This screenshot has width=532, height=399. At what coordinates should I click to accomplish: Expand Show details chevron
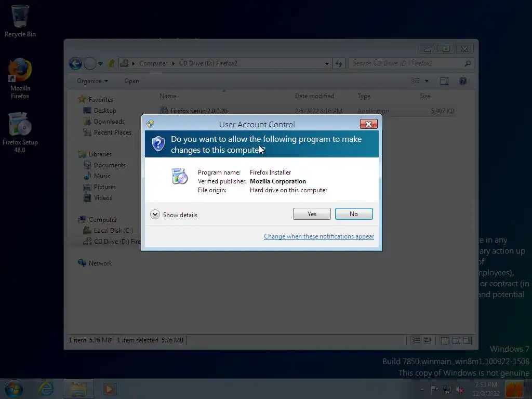pyautogui.click(x=155, y=215)
